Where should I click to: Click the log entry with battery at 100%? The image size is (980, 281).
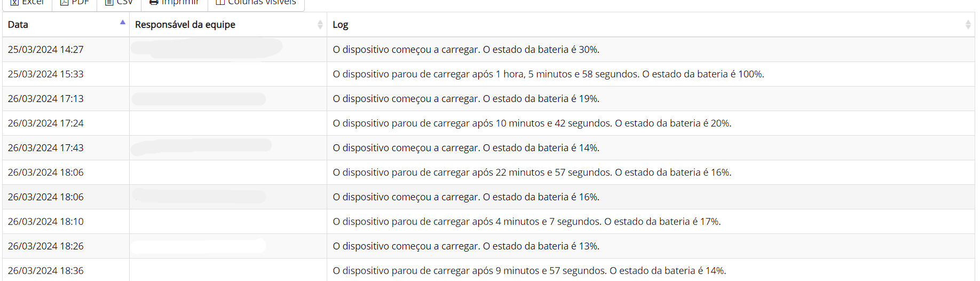coord(548,74)
